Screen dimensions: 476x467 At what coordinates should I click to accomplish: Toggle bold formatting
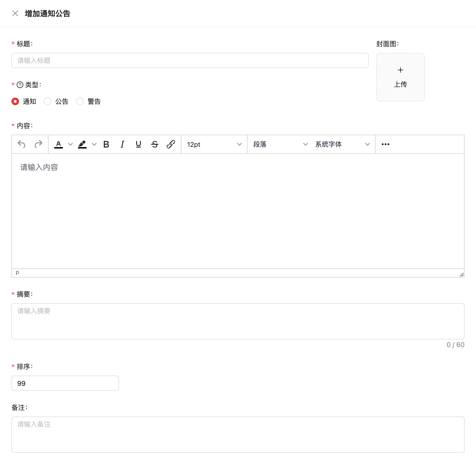point(106,144)
